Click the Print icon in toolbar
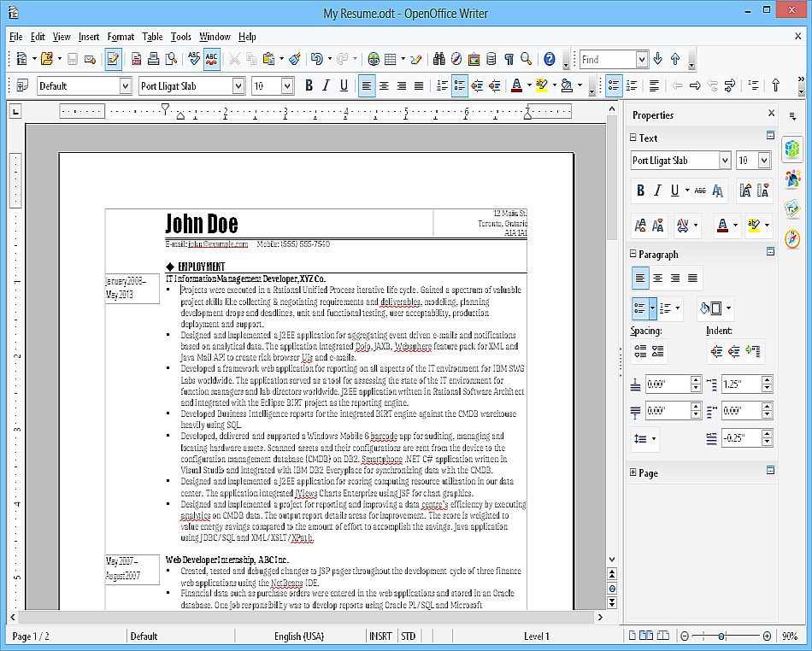This screenshot has height=651, width=812. [x=153, y=59]
